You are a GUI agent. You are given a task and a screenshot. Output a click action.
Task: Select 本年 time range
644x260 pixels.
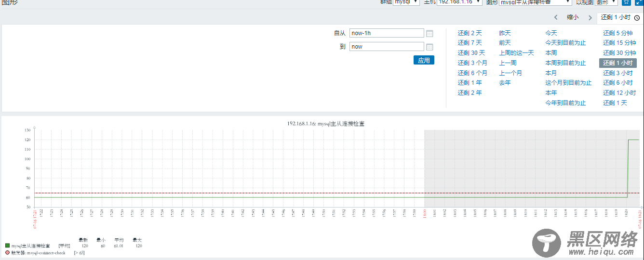pos(551,93)
